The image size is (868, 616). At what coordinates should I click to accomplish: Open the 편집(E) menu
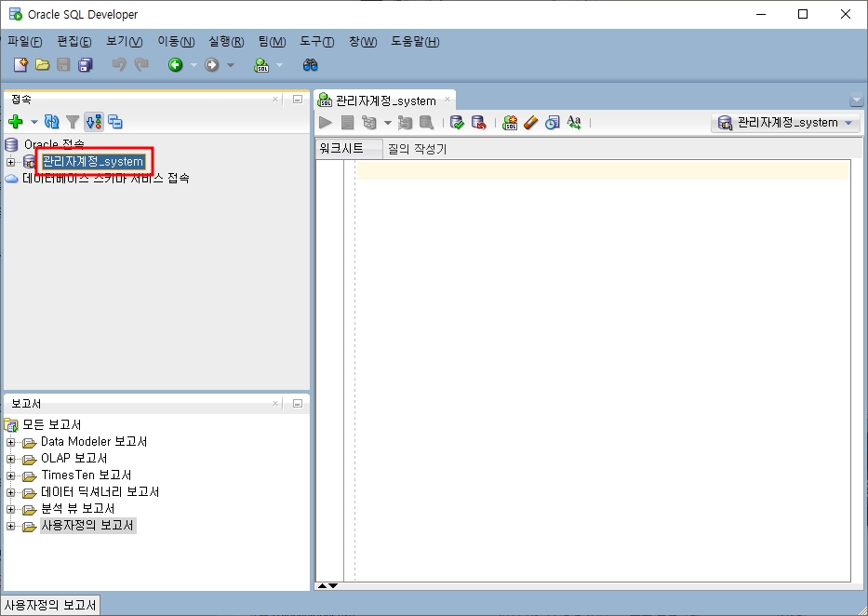click(x=74, y=42)
